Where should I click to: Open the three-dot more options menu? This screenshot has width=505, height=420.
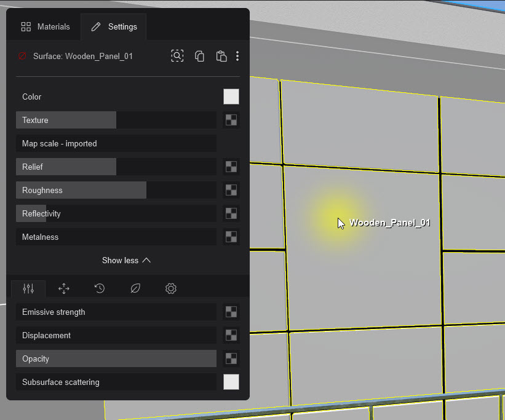pos(237,56)
